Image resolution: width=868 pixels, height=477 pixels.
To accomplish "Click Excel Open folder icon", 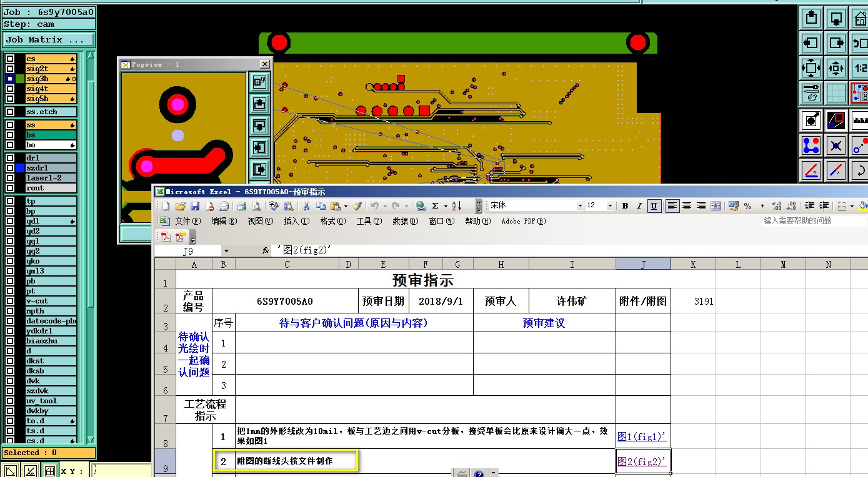I will coord(181,206).
